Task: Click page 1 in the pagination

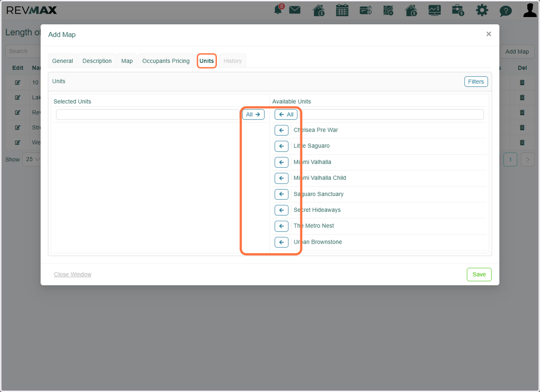Action: click(510, 159)
